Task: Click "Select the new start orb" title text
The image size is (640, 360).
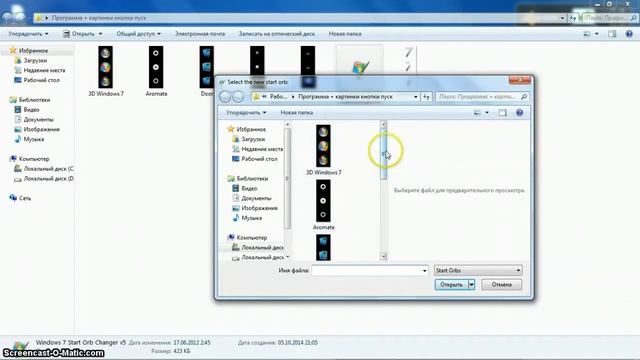Action: (x=258, y=82)
